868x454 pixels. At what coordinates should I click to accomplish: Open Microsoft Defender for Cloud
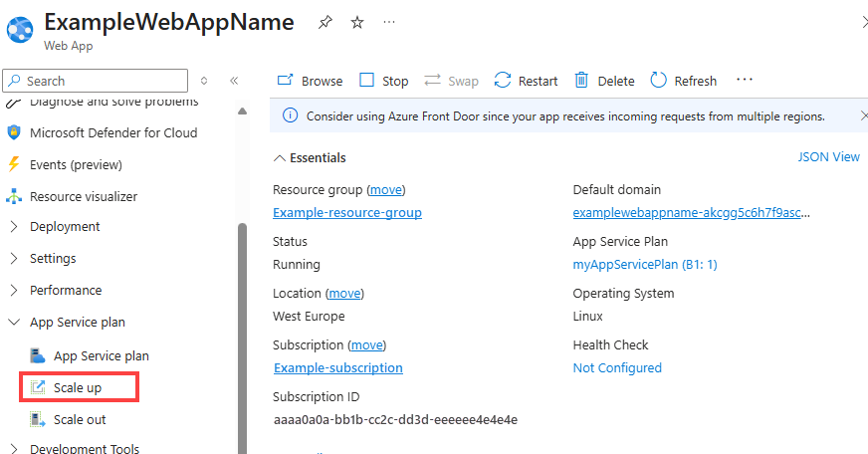[112, 132]
